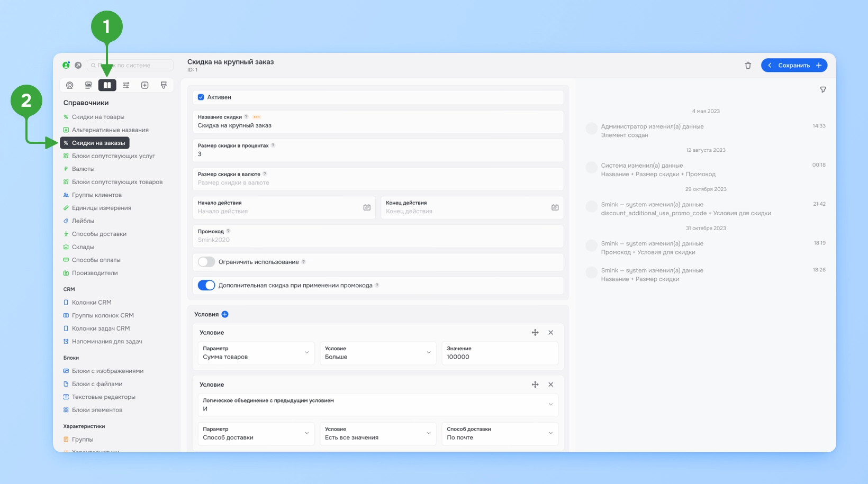Click the Сохранить button
The height and width of the screenshot is (484, 868).
[794, 66]
